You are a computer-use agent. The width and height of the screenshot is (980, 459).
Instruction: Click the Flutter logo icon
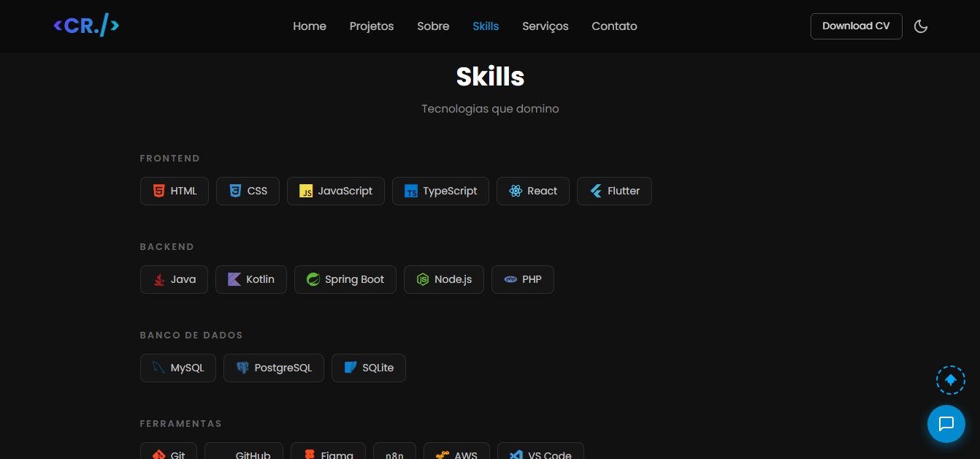pyautogui.click(x=596, y=191)
